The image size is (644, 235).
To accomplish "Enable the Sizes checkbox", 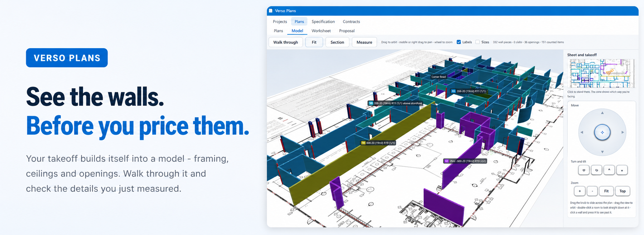I will (478, 42).
